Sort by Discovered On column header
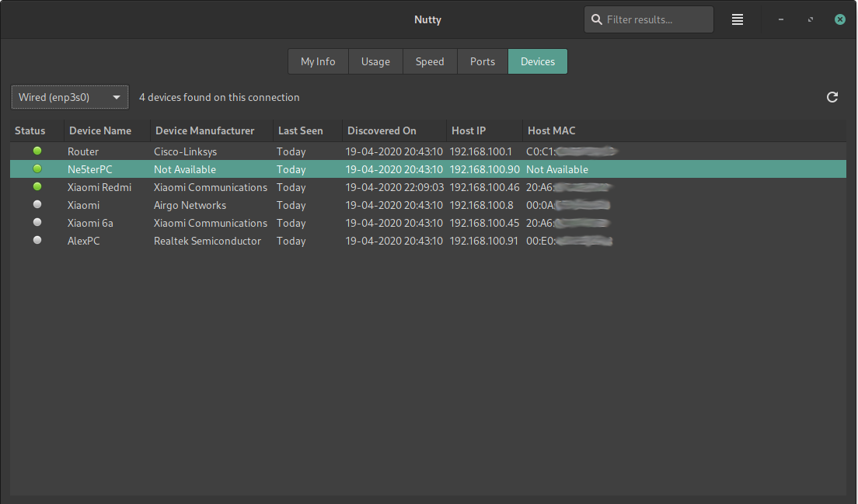This screenshot has width=858, height=504. click(x=382, y=130)
